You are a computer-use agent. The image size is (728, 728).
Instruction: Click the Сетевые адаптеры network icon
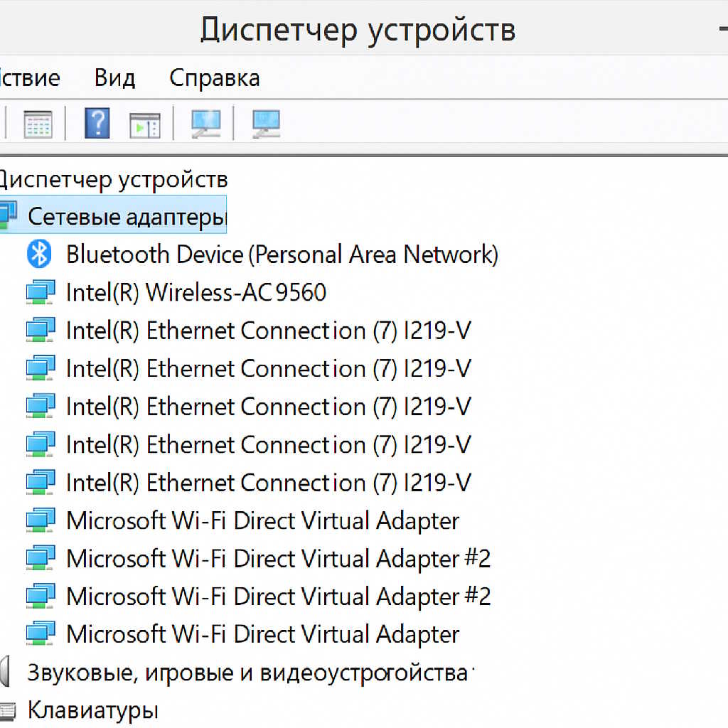pyautogui.click(x=9, y=215)
